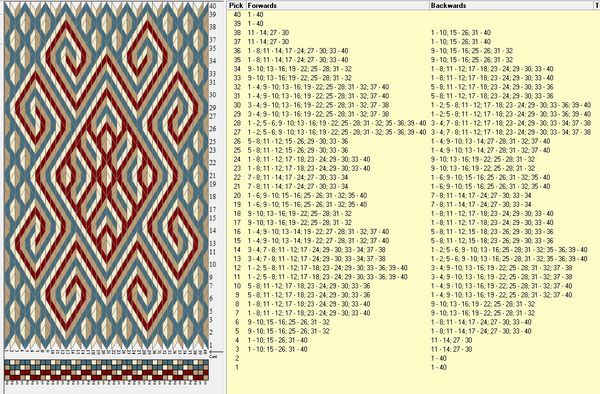Click backwards entry '1 - 40' of pick 2
This screenshot has height=394, width=600.
point(439,358)
